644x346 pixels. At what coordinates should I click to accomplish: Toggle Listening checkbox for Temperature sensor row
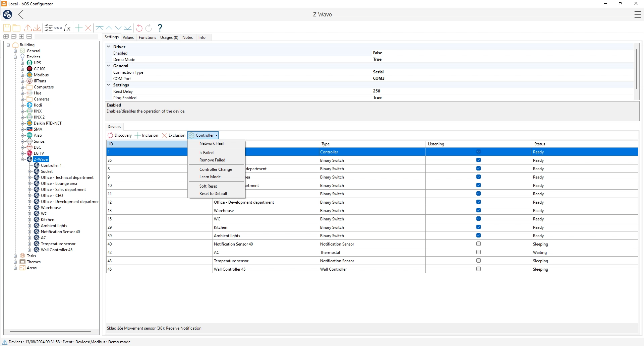478,261
